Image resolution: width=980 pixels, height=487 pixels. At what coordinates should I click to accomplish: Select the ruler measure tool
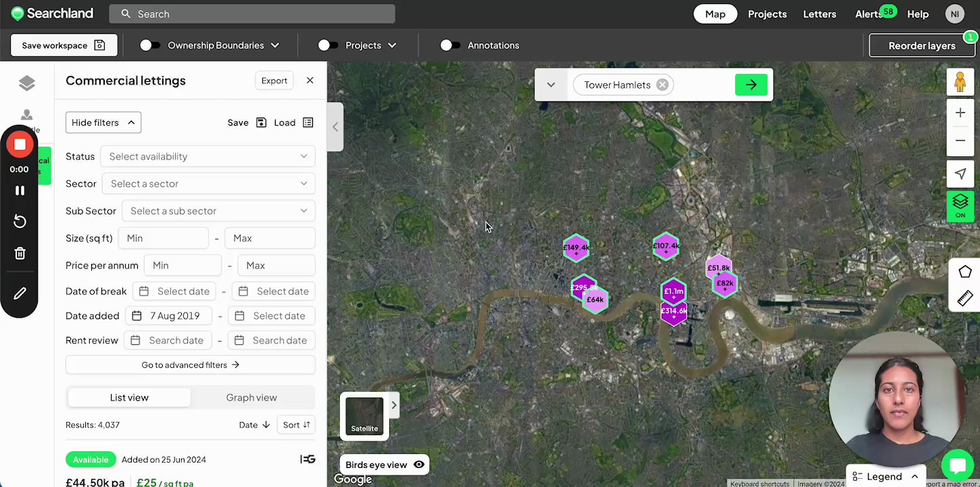click(x=964, y=298)
